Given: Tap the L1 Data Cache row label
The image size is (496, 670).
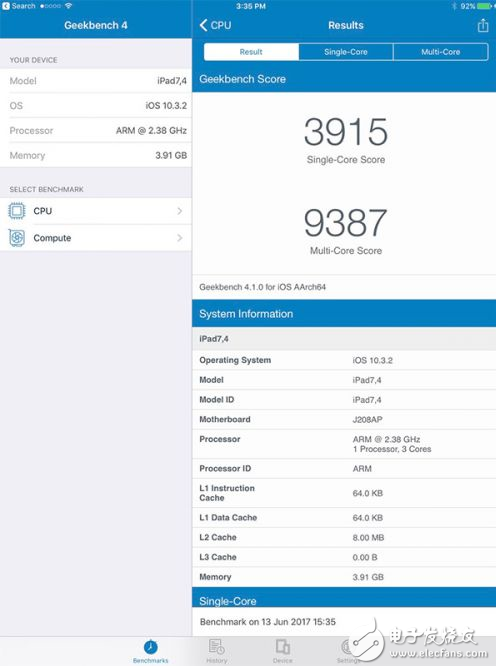Looking at the screenshot, I should pyautogui.click(x=228, y=517).
